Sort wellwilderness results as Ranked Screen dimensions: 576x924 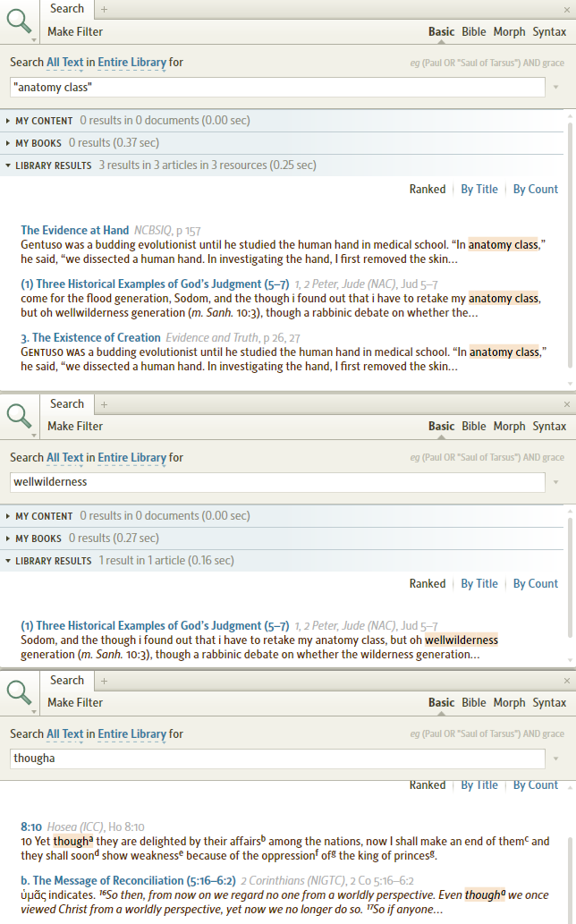[x=427, y=584]
